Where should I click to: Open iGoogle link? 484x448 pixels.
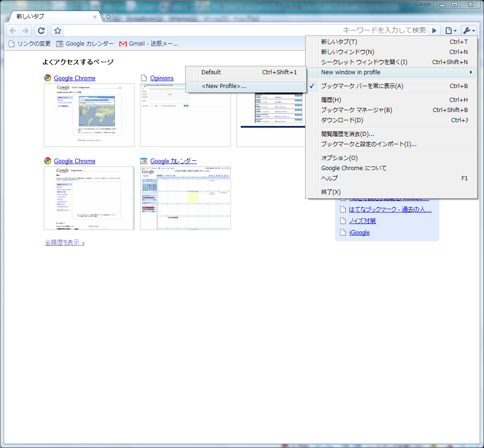tap(359, 232)
